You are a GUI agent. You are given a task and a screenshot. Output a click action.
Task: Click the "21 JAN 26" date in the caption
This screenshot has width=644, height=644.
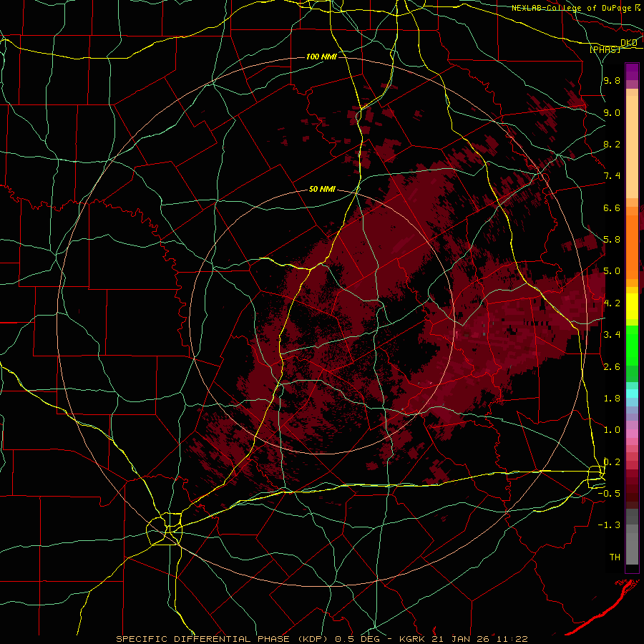(459, 639)
